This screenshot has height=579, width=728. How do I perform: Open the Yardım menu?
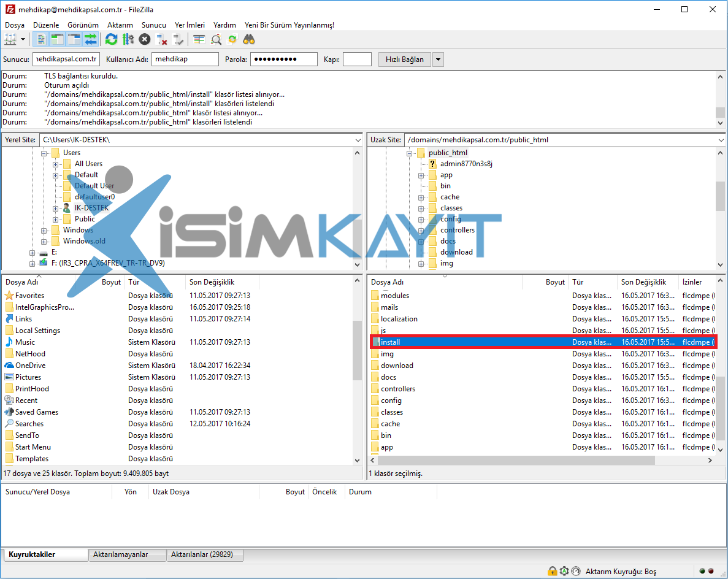click(224, 25)
